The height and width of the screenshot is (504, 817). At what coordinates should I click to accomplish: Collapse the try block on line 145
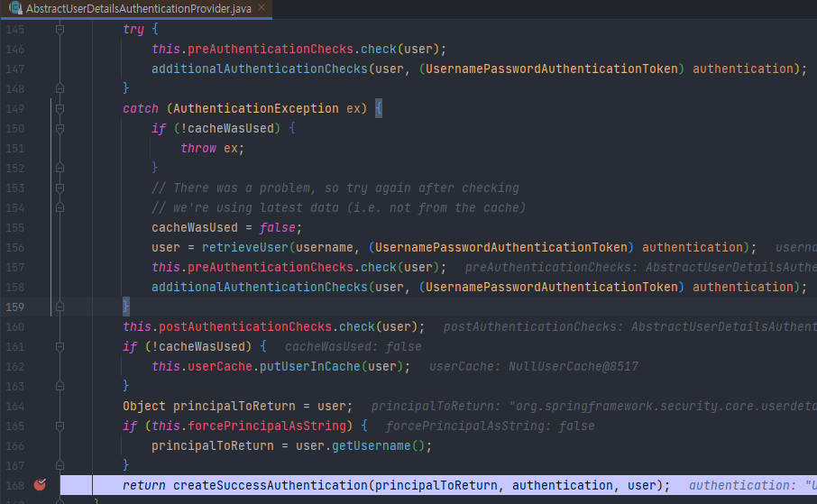[x=60, y=29]
